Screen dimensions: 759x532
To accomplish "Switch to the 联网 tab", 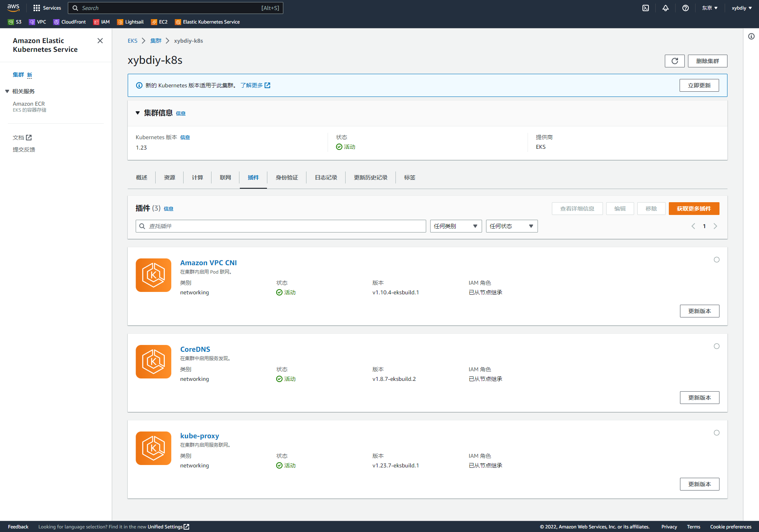I will coord(225,177).
